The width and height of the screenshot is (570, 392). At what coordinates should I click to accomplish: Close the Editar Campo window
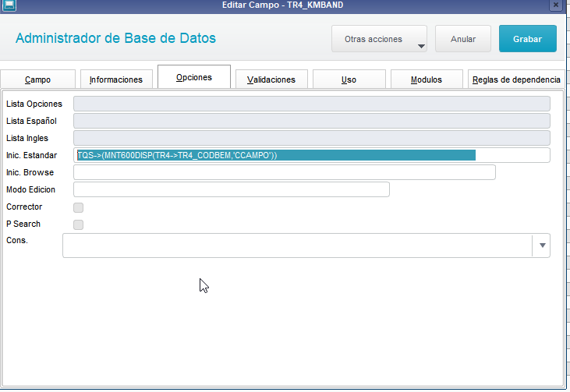coord(555,5)
